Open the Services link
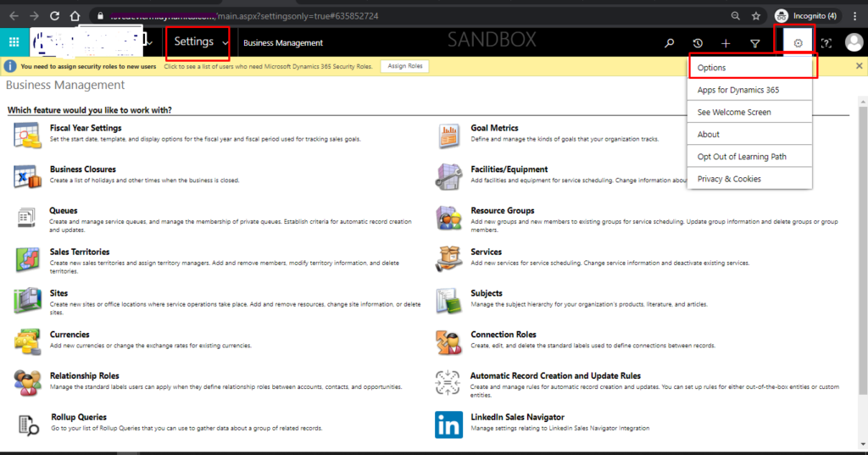868x455 pixels. tap(486, 252)
